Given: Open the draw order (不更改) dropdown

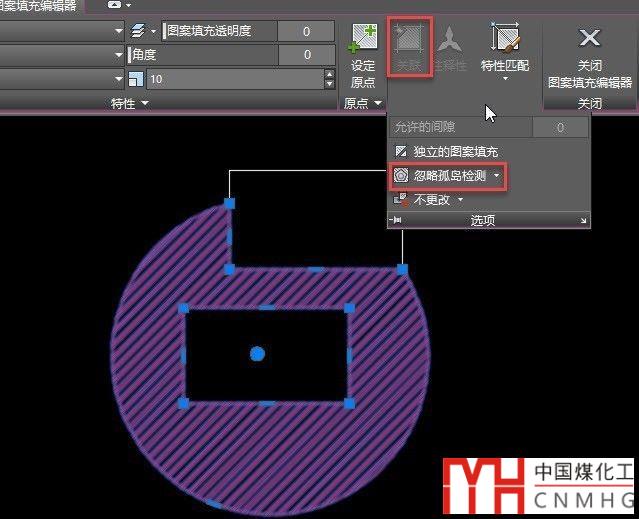Looking at the screenshot, I should coord(460,199).
